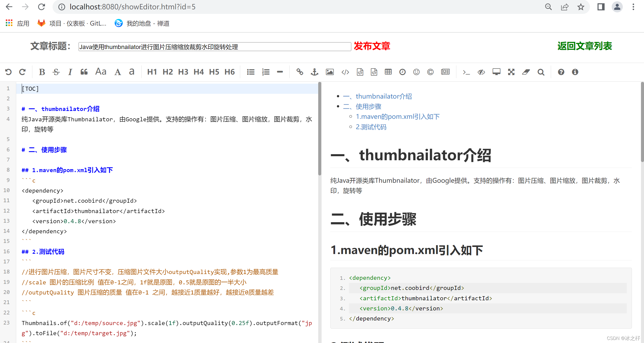This screenshot has height=343, width=644.
Task: Insert a horizontal rule
Action: [280, 72]
